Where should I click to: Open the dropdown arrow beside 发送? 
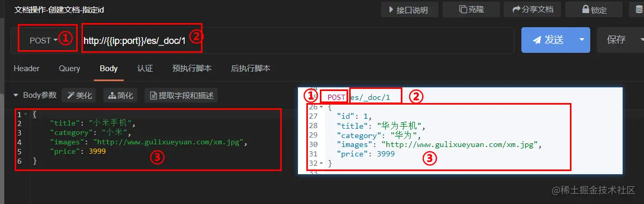(582, 40)
